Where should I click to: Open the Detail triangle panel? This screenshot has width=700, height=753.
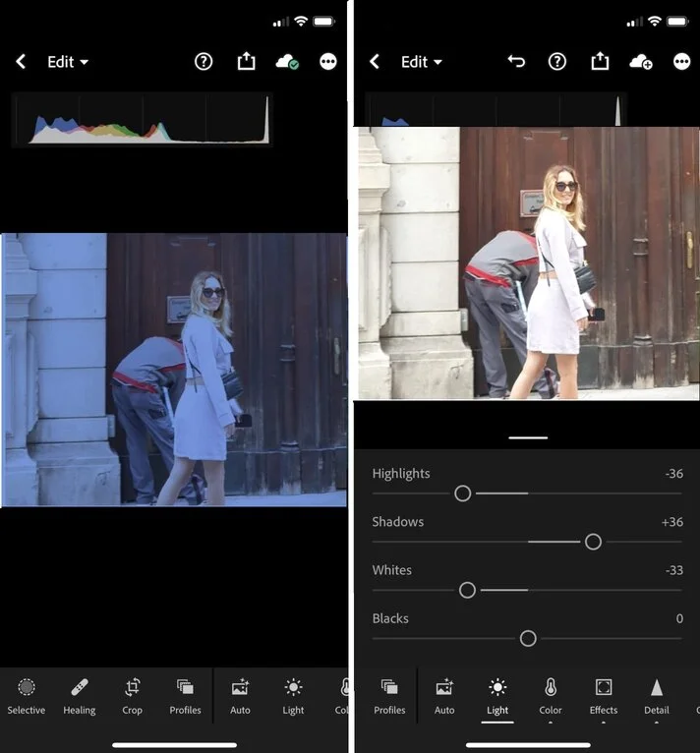pyautogui.click(x=657, y=695)
